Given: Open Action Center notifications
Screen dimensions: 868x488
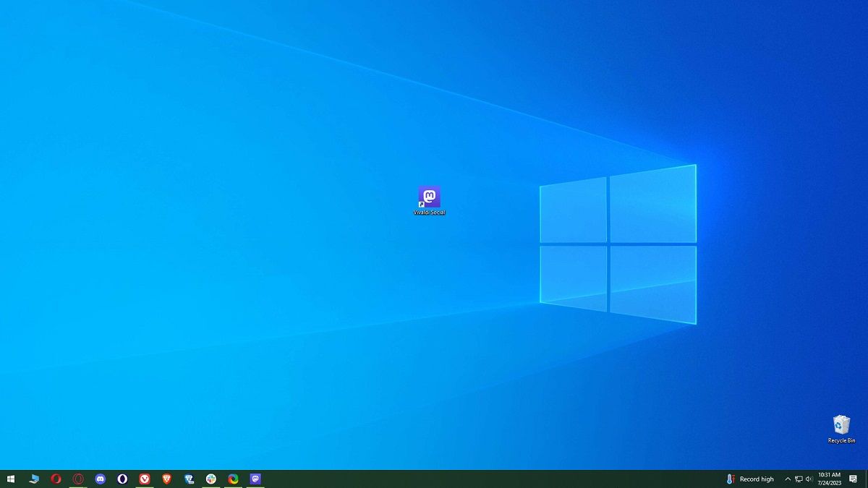Looking at the screenshot, I should point(852,479).
